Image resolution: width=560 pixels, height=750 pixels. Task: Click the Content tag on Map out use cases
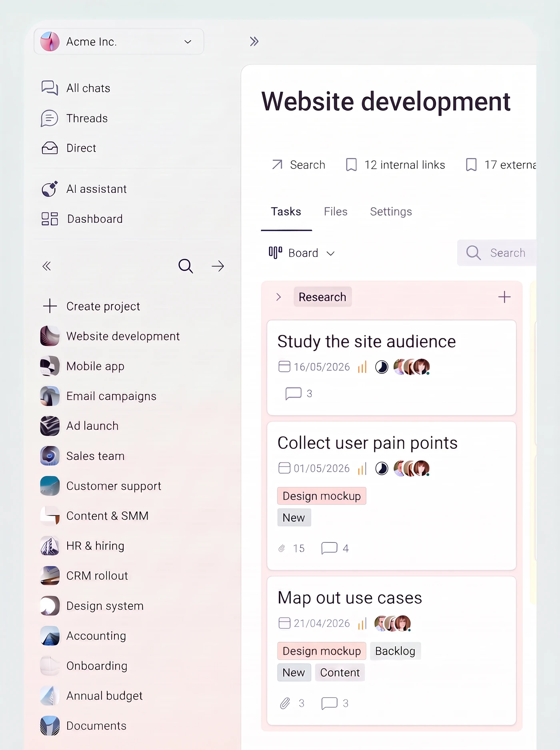(340, 672)
